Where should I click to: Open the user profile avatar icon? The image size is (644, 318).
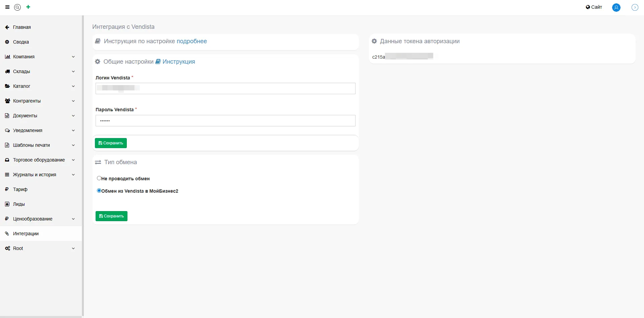point(616,7)
